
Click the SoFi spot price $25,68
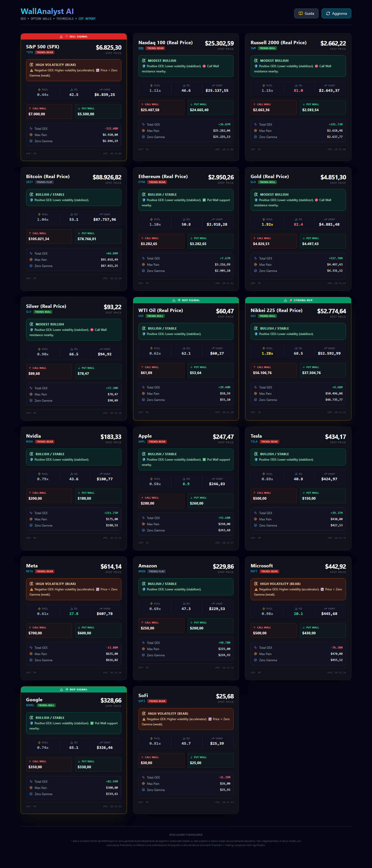pos(224,696)
